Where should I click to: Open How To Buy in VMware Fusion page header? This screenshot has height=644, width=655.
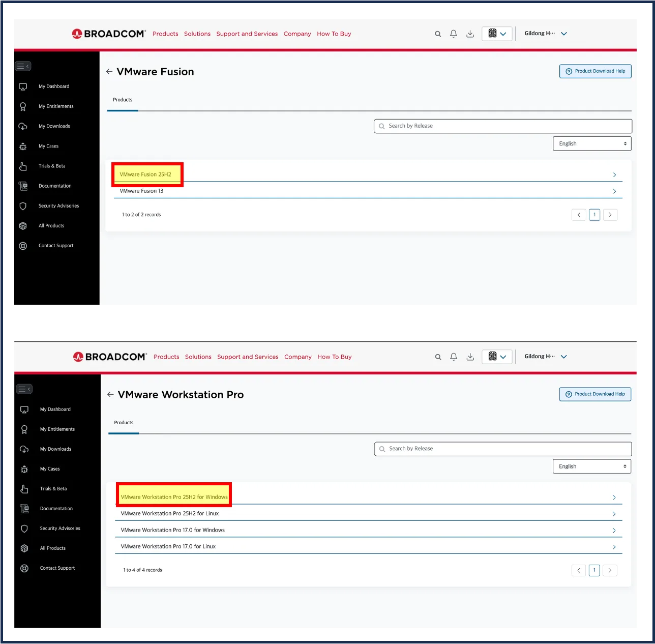tap(334, 34)
